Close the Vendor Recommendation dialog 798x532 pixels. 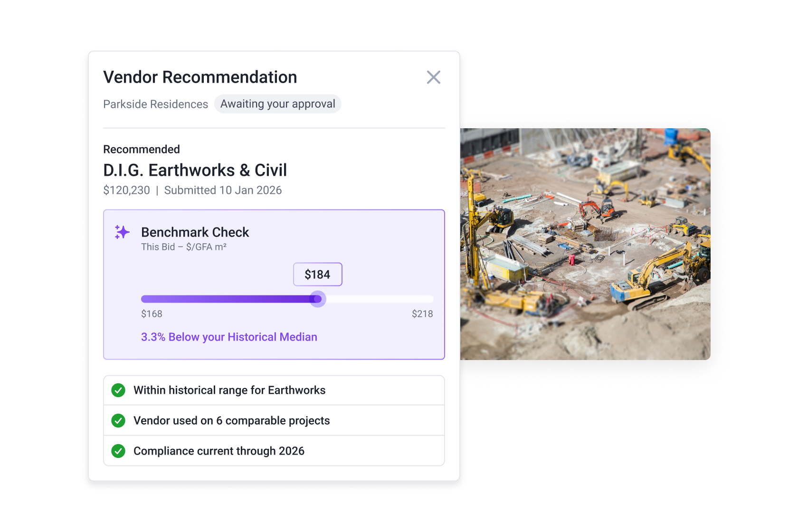click(433, 77)
